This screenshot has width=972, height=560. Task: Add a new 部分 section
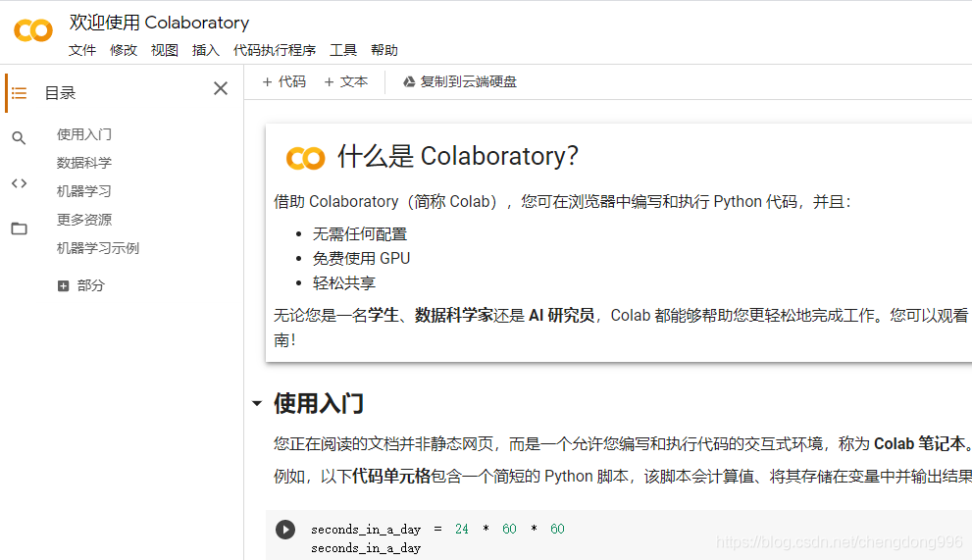pyautogui.click(x=81, y=286)
